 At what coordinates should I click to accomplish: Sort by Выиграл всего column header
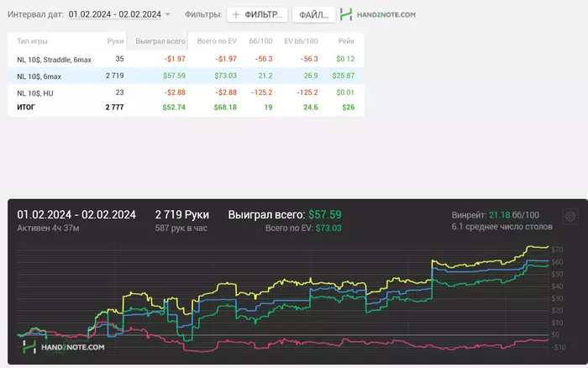coord(160,41)
